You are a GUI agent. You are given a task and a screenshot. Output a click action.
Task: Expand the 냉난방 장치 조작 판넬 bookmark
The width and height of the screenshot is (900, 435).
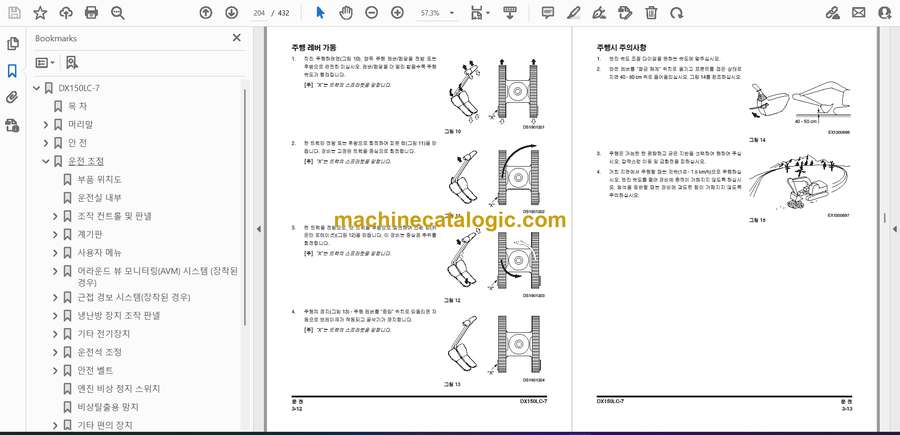coord(55,316)
